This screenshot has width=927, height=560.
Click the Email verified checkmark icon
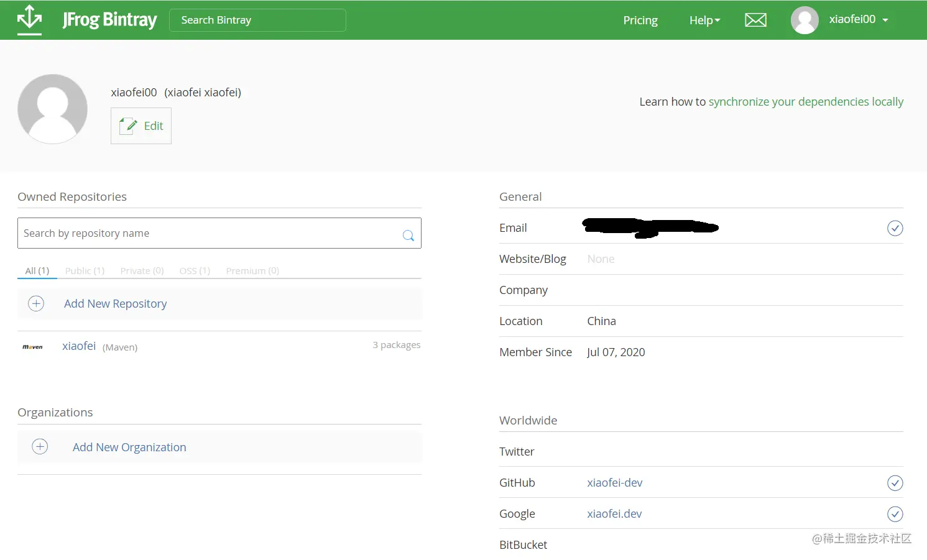pyautogui.click(x=895, y=228)
